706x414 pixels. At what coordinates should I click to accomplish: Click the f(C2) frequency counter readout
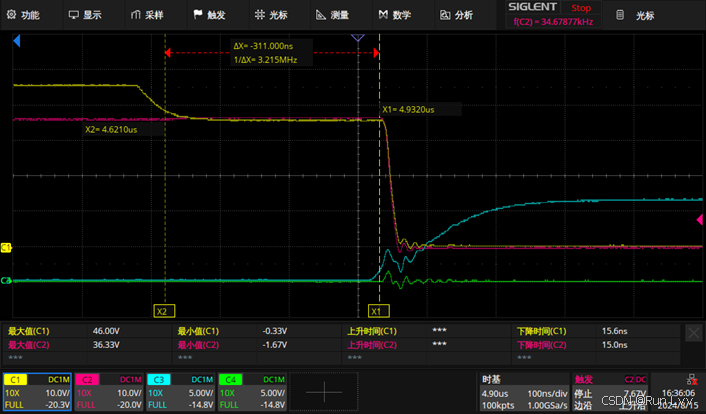[x=553, y=21]
